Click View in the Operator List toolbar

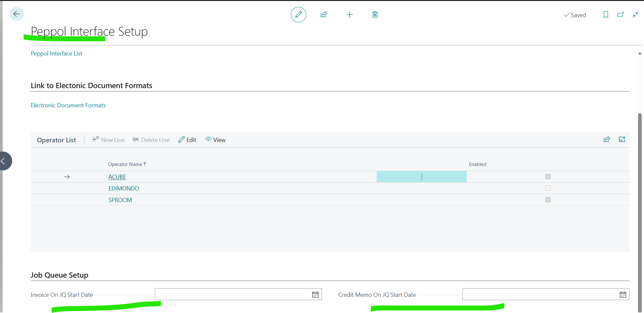(x=215, y=140)
